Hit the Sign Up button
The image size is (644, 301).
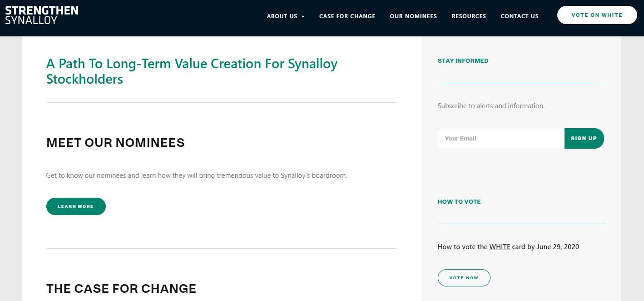point(584,138)
